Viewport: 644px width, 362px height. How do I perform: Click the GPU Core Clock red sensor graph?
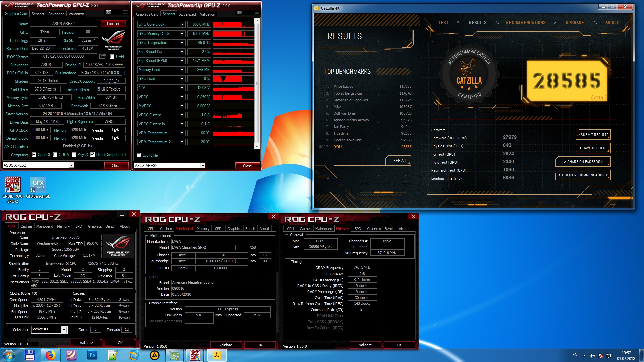(233, 24)
